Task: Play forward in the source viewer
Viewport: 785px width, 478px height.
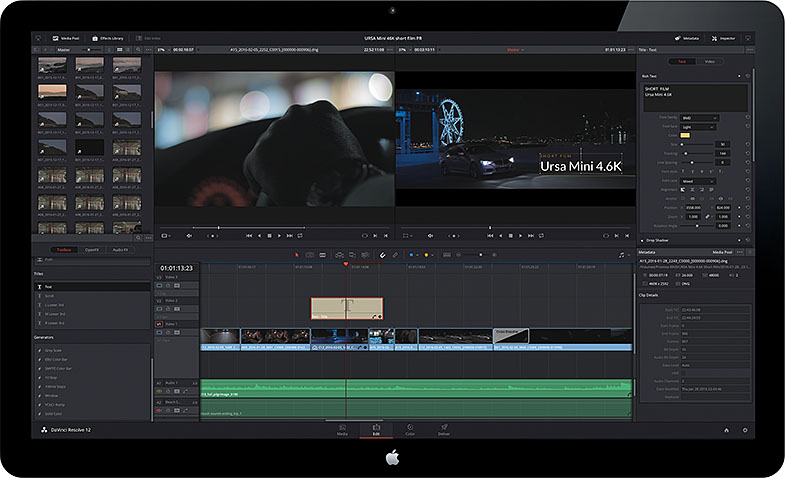Action: click(x=279, y=235)
